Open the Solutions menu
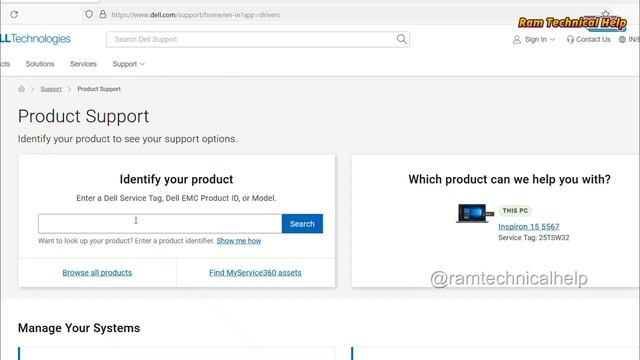The width and height of the screenshot is (640, 360). pos(40,64)
